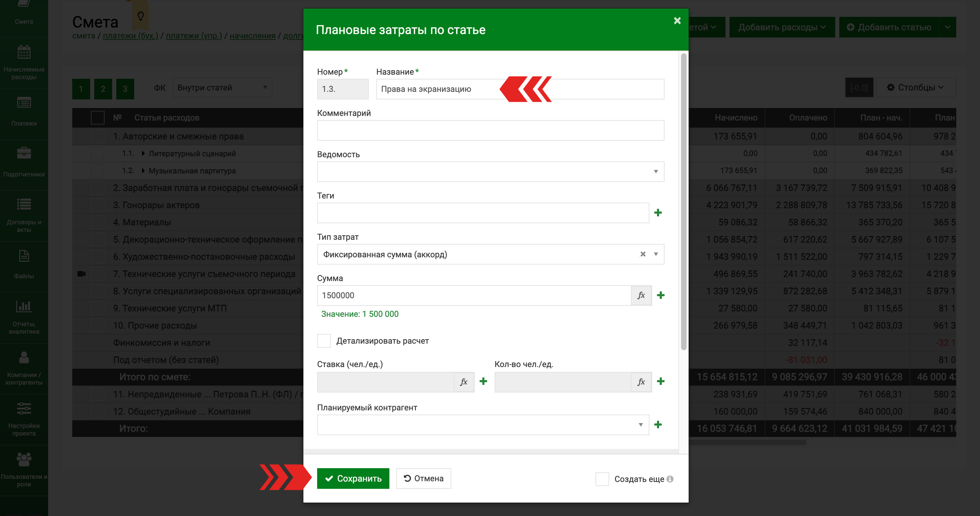
Task: Click the Сохранить button
Action: point(353,478)
